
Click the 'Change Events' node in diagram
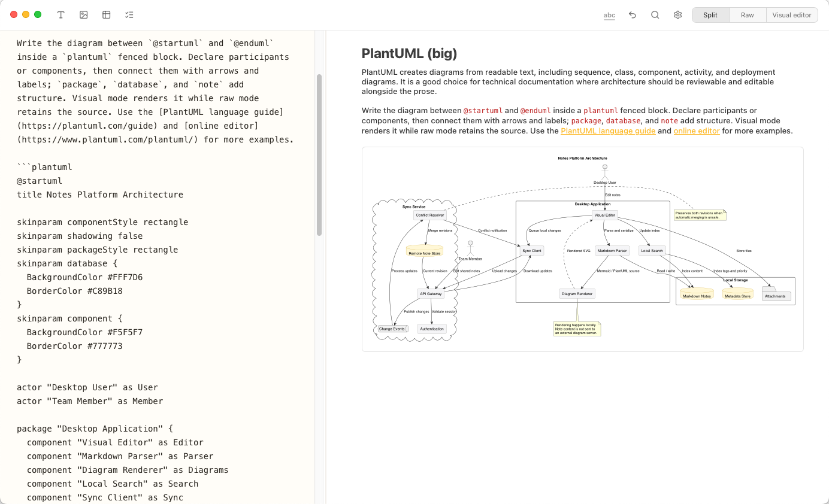pos(392,329)
